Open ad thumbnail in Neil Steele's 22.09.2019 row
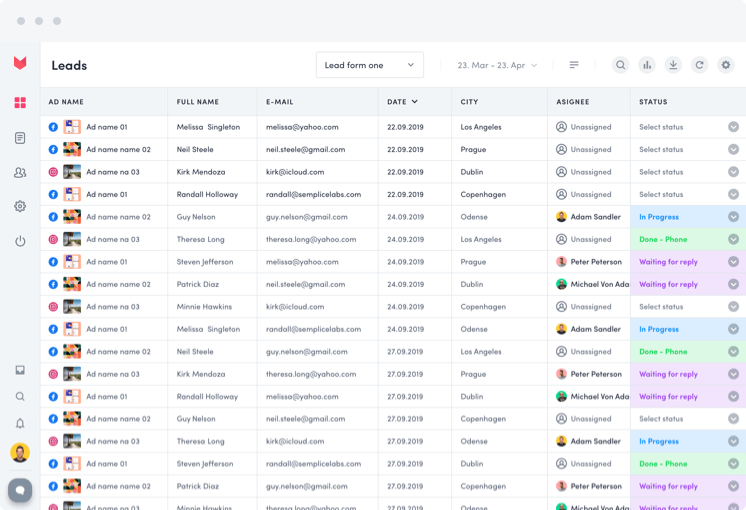The width and height of the screenshot is (746, 510). (x=72, y=149)
